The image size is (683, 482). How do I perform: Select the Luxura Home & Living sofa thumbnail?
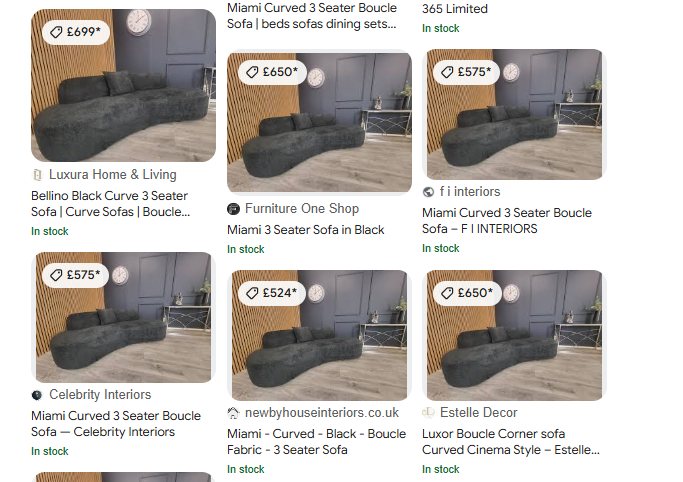click(x=124, y=86)
